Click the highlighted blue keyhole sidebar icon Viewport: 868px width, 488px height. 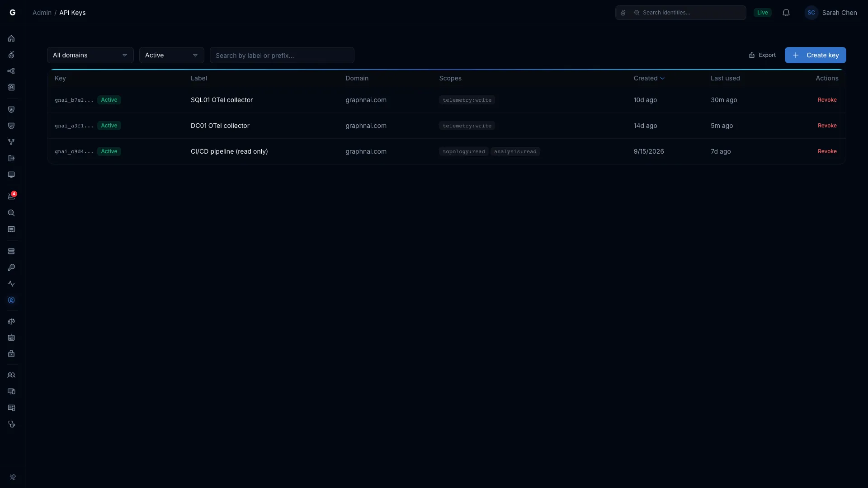pos(11,300)
